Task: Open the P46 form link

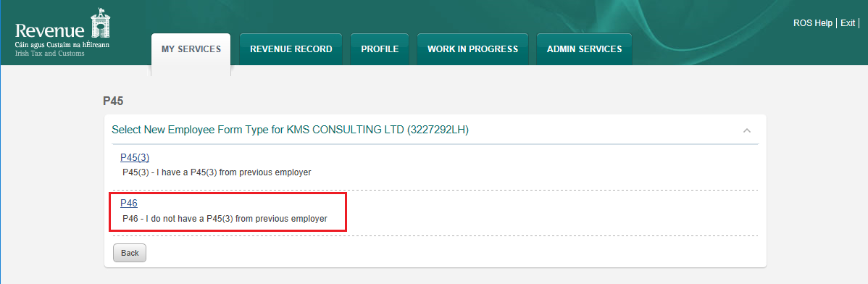Action: (x=128, y=204)
